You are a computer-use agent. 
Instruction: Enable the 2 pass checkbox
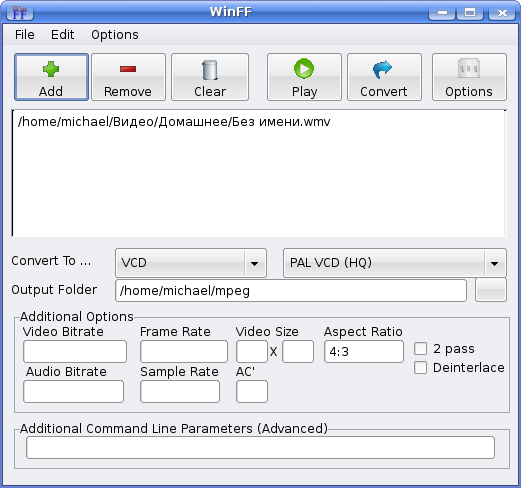pyautogui.click(x=420, y=349)
